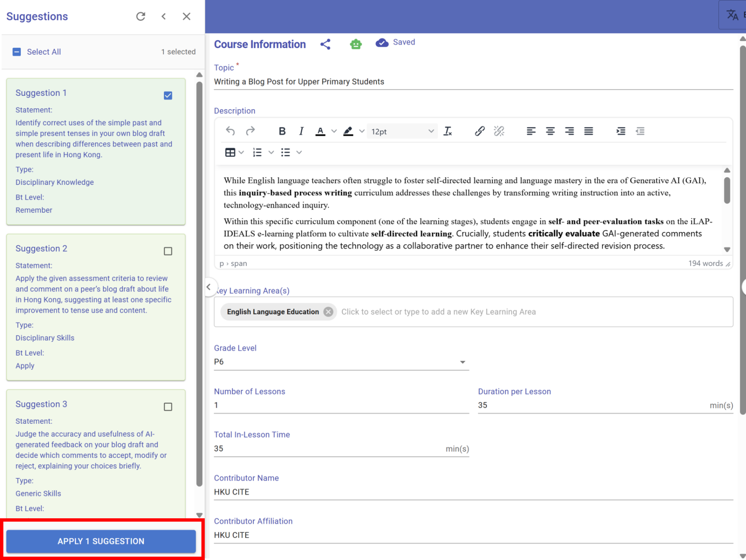Insert a bulleted list
Image resolution: width=746 pixels, height=560 pixels.
click(x=286, y=152)
